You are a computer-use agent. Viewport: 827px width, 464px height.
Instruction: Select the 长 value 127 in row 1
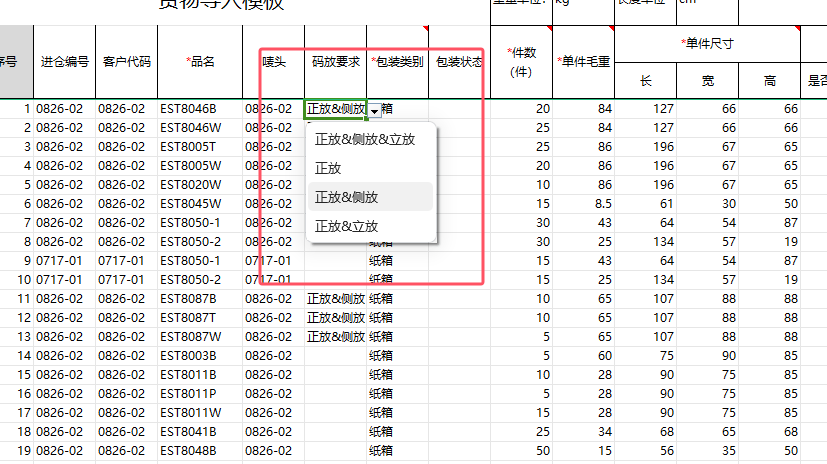646,109
